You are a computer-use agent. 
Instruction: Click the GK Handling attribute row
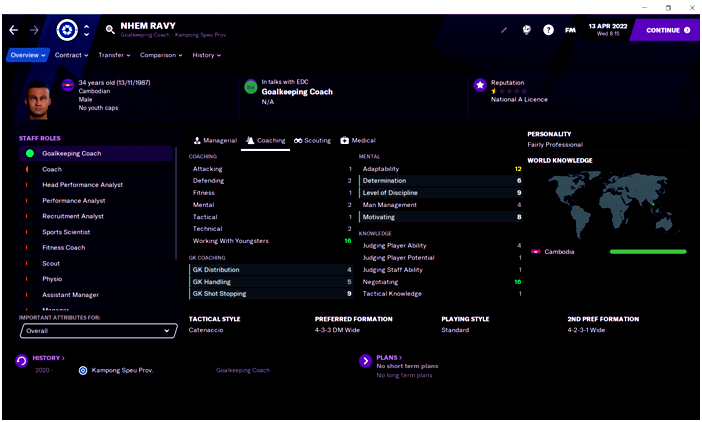pyautogui.click(x=271, y=282)
